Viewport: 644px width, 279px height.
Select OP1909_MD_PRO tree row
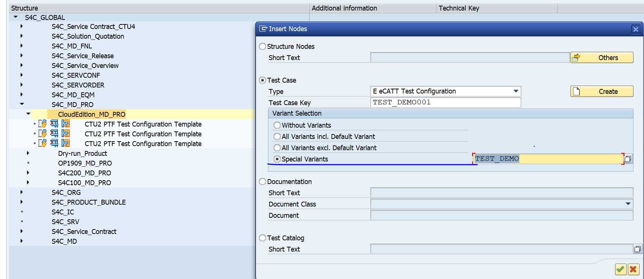[x=85, y=163]
